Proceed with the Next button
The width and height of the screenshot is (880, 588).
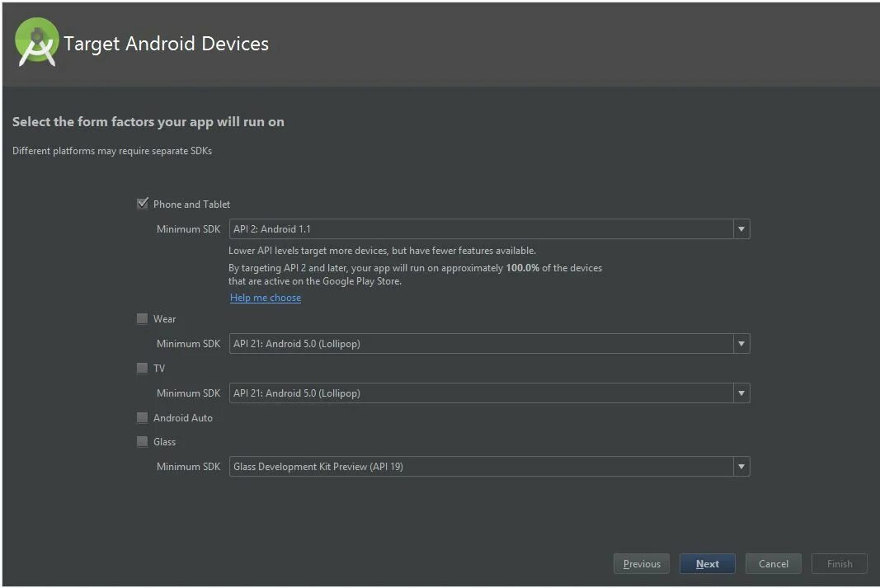[x=707, y=564]
